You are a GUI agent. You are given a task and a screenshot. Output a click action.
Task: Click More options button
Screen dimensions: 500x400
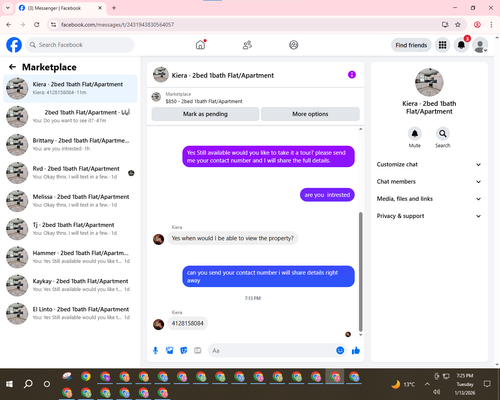310,114
